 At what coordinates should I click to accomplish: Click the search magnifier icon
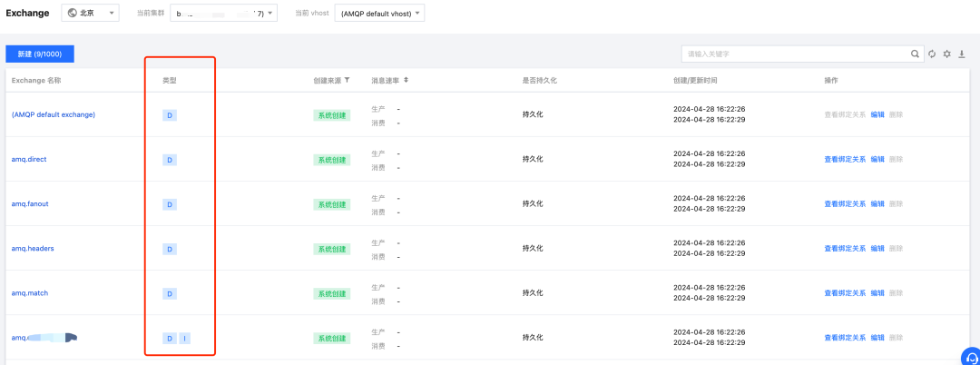click(915, 54)
